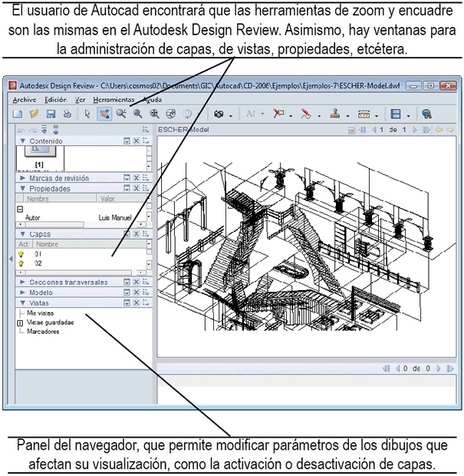464x476 pixels.
Task: Open the Measure tool dropdown arrow
Action: coord(377,116)
